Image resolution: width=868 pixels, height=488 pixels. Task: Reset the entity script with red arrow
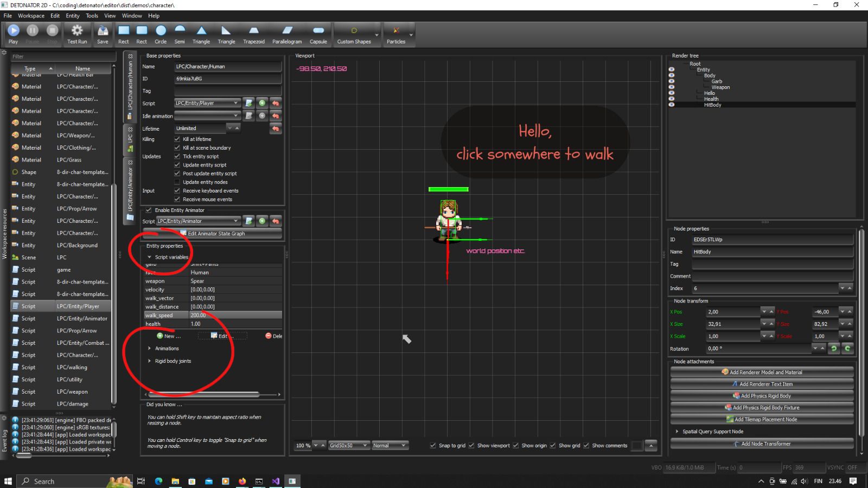pos(276,103)
